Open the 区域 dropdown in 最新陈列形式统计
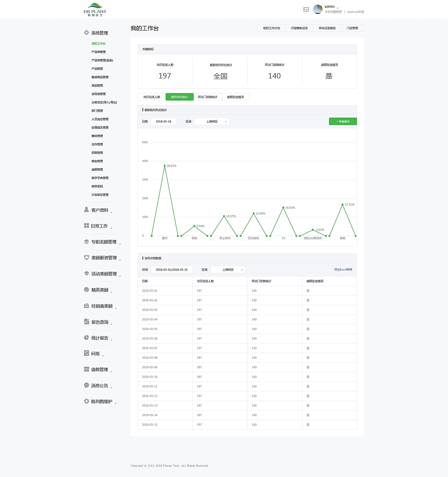The height and width of the screenshot is (477, 448). [x=212, y=121]
